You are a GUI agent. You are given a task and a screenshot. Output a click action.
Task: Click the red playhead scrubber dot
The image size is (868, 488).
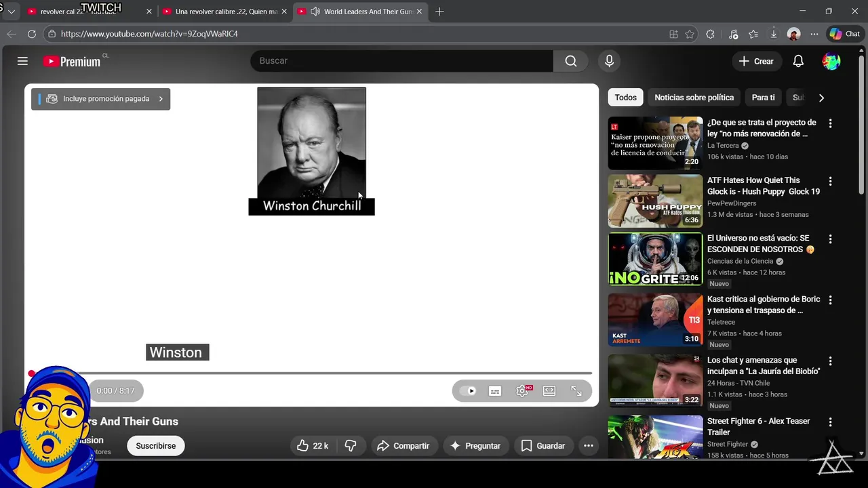pos(31,373)
